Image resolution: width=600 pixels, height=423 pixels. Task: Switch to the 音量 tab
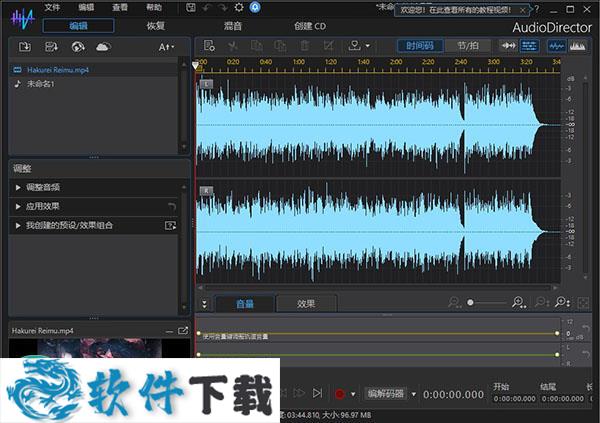[x=245, y=304]
